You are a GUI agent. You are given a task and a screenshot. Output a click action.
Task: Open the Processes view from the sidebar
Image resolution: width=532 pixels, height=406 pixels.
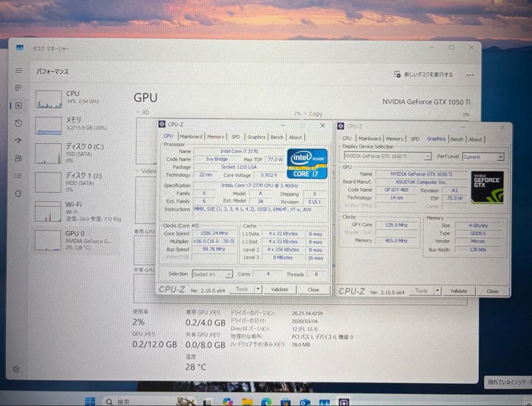19,88
